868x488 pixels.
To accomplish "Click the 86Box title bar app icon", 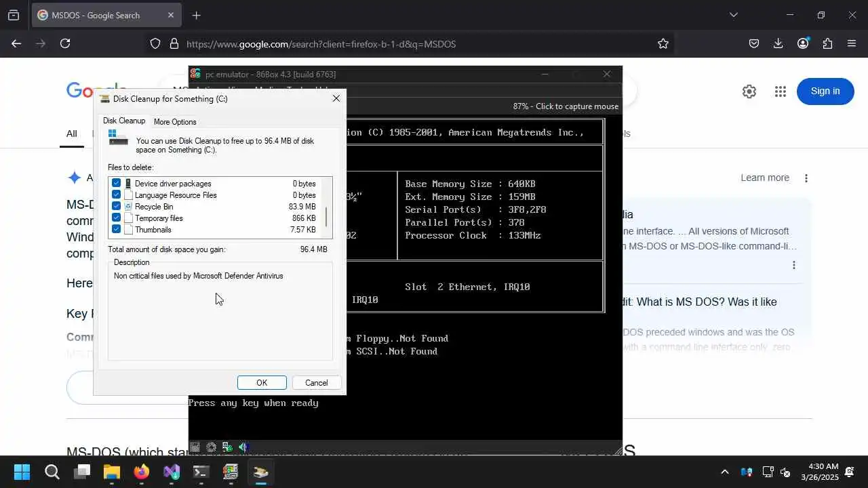I will click(x=195, y=74).
